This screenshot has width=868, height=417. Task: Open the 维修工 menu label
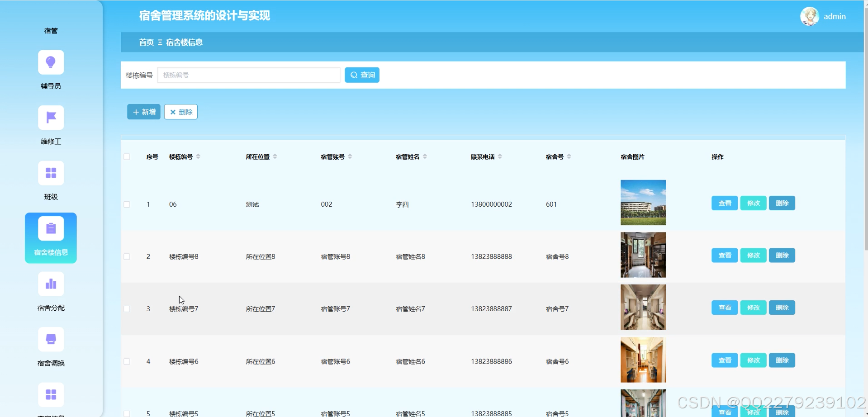(x=51, y=142)
